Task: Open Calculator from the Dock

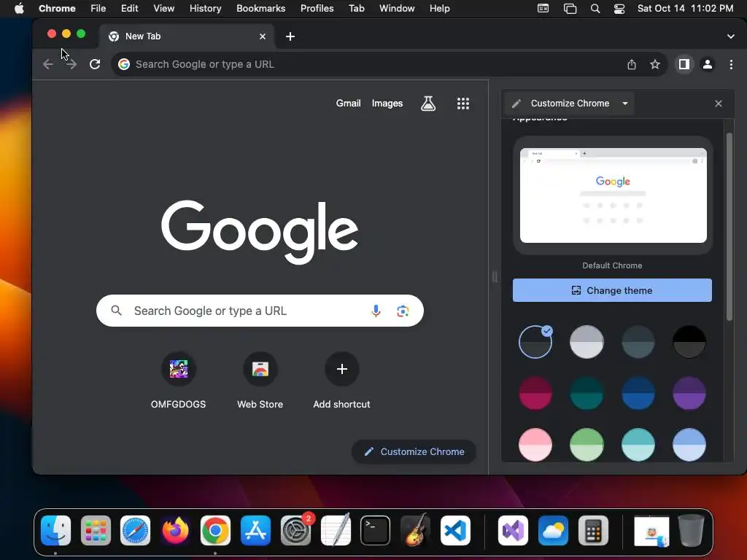Action: click(x=593, y=531)
